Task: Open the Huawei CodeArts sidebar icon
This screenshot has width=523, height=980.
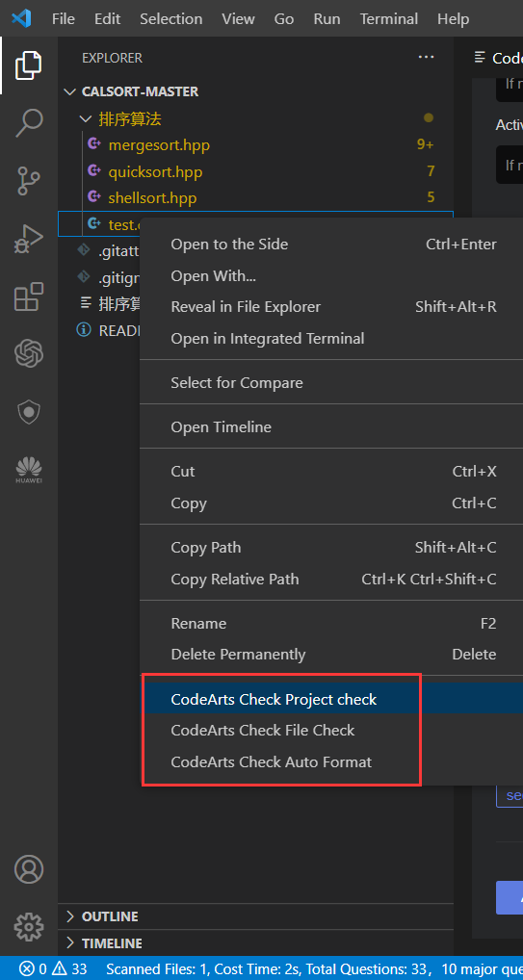Action: coord(29,470)
